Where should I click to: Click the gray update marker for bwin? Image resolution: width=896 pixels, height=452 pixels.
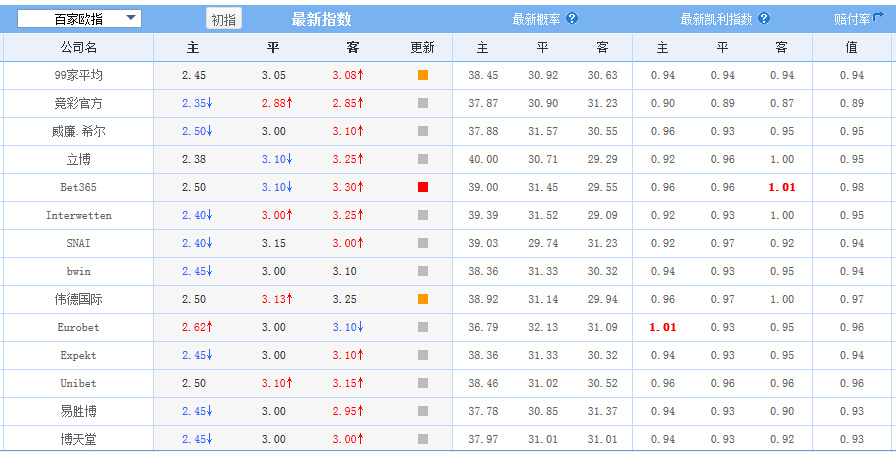[423, 271]
